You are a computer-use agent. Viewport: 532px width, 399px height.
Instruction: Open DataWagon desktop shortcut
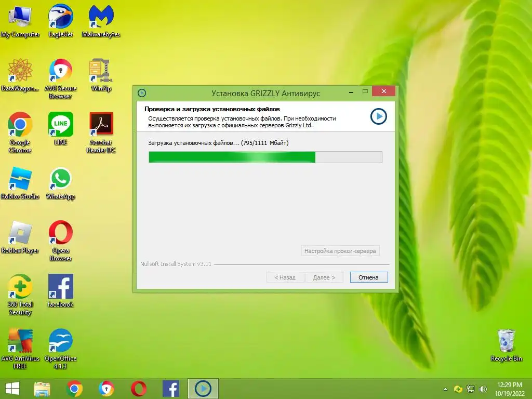[x=20, y=75]
